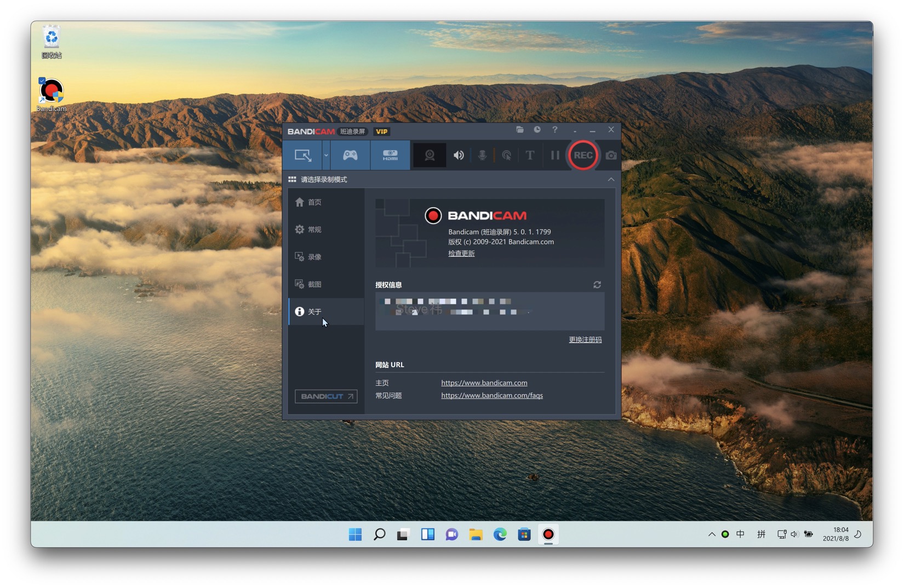Viewport: 904px width, 588px height.
Task: Enable the mouse click effects icon
Action: tap(507, 155)
